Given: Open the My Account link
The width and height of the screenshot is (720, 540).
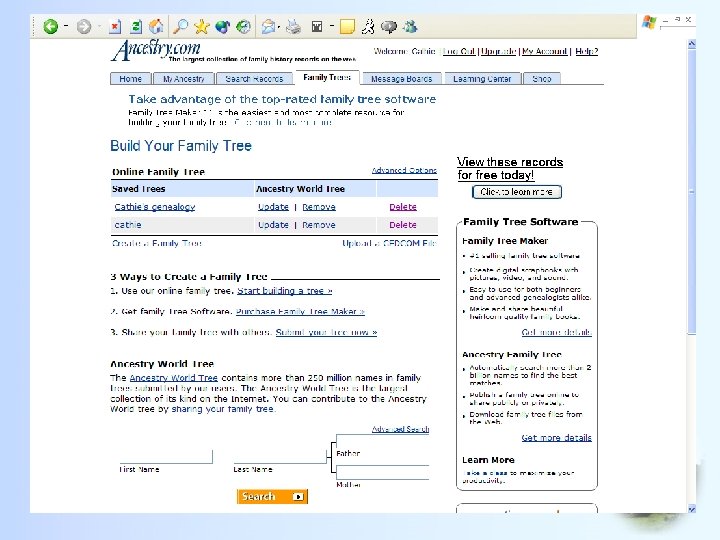Looking at the screenshot, I should (x=545, y=51).
